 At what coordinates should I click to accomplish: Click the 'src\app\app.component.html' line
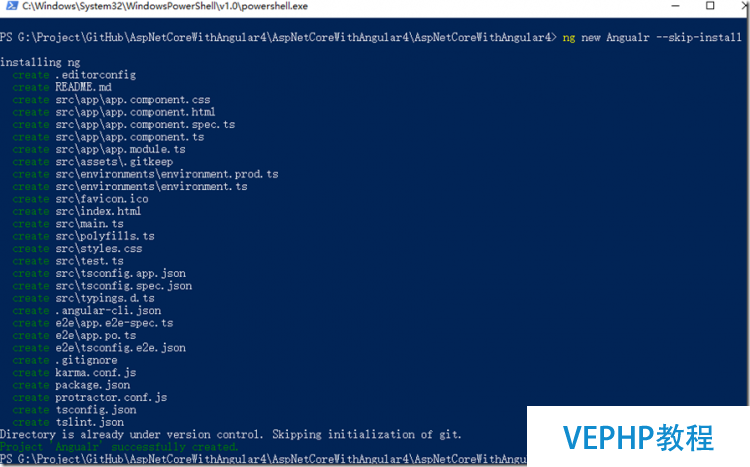(x=114, y=112)
